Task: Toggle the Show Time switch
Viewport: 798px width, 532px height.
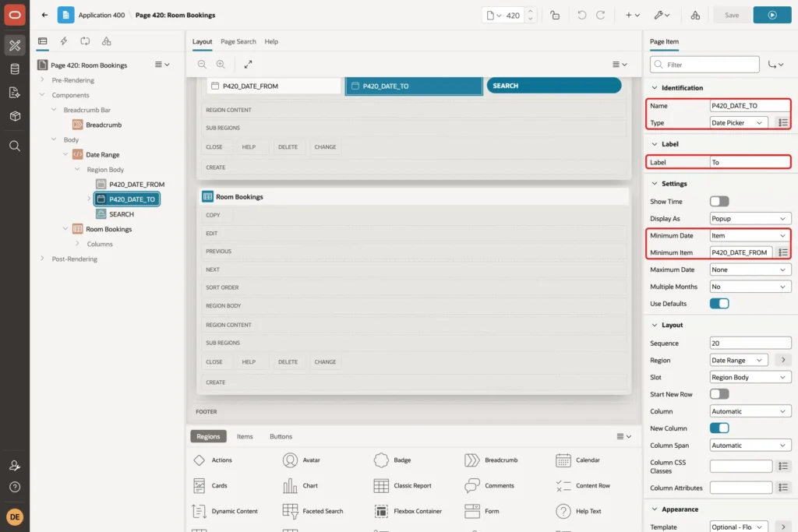Action: coord(719,202)
